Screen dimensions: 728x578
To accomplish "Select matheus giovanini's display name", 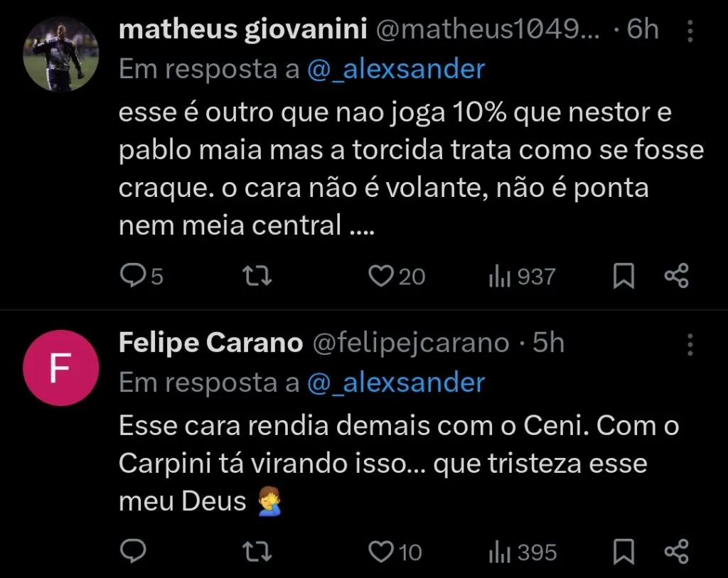I will coord(244,29).
